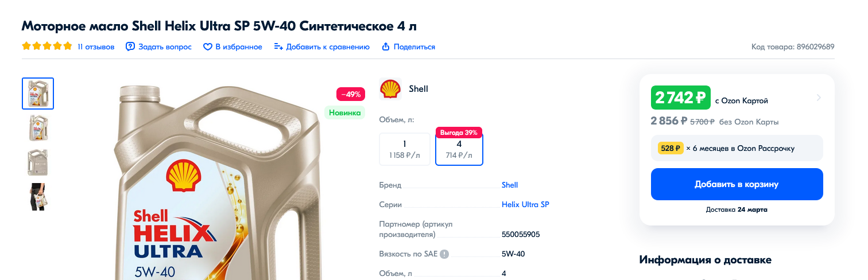
Task: Click Добавить в корзину button
Action: tap(737, 184)
